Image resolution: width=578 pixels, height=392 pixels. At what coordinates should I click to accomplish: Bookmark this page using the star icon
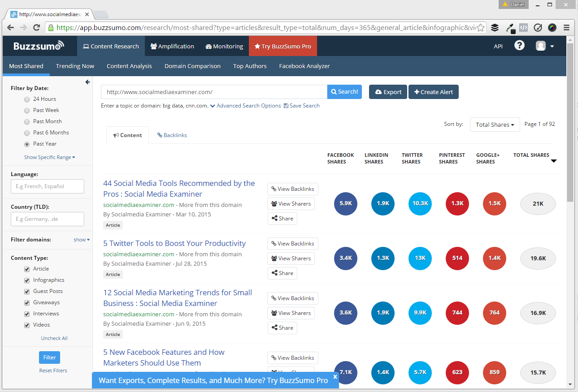(x=480, y=28)
